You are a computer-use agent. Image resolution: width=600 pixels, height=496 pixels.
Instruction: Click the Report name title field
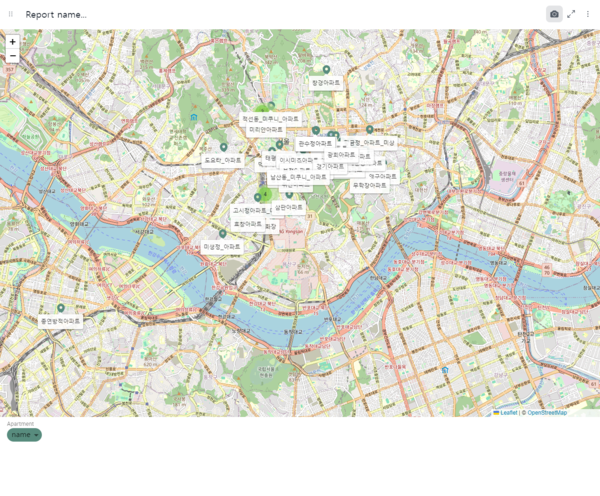[56, 15]
